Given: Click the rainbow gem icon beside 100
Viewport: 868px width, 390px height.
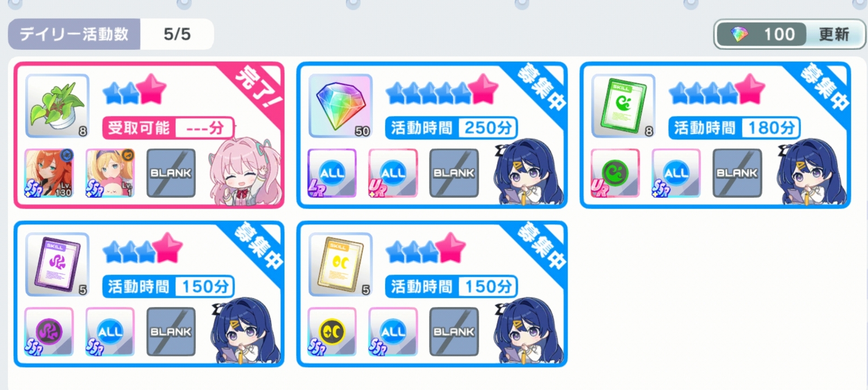Looking at the screenshot, I should (x=739, y=34).
